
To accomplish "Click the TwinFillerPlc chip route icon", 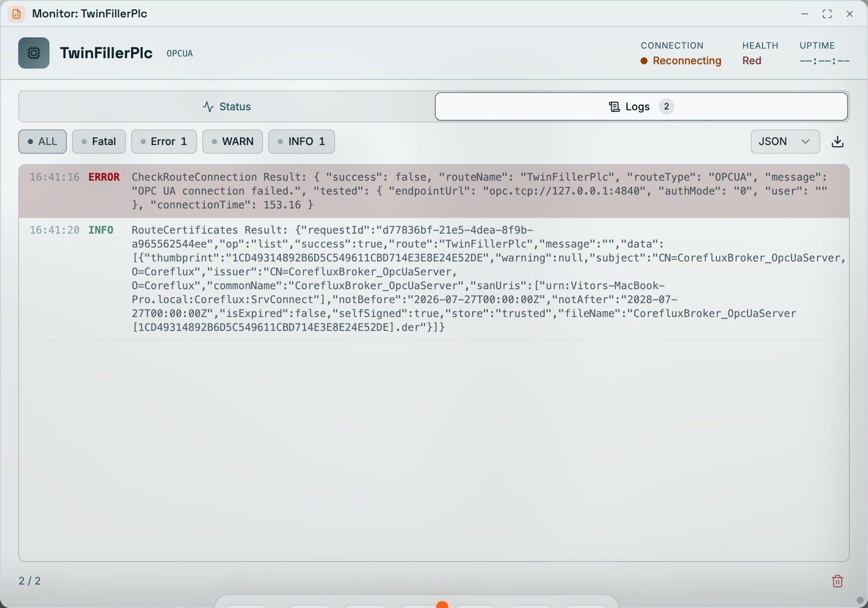I will (34, 53).
